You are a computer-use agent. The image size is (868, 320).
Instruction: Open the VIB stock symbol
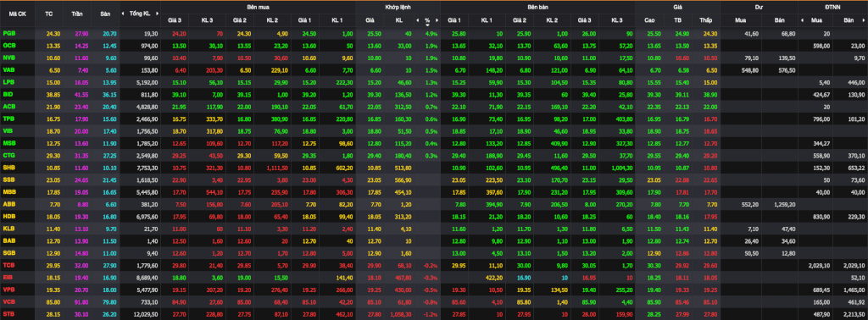point(8,130)
